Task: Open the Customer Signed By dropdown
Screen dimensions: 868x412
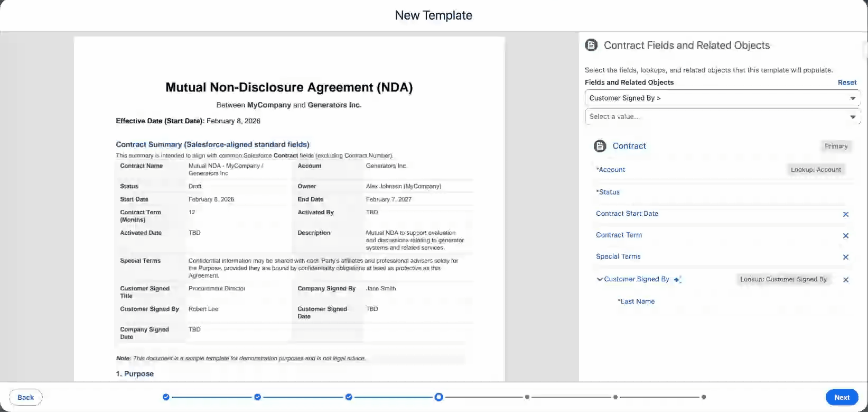Action: coord(722,98)
